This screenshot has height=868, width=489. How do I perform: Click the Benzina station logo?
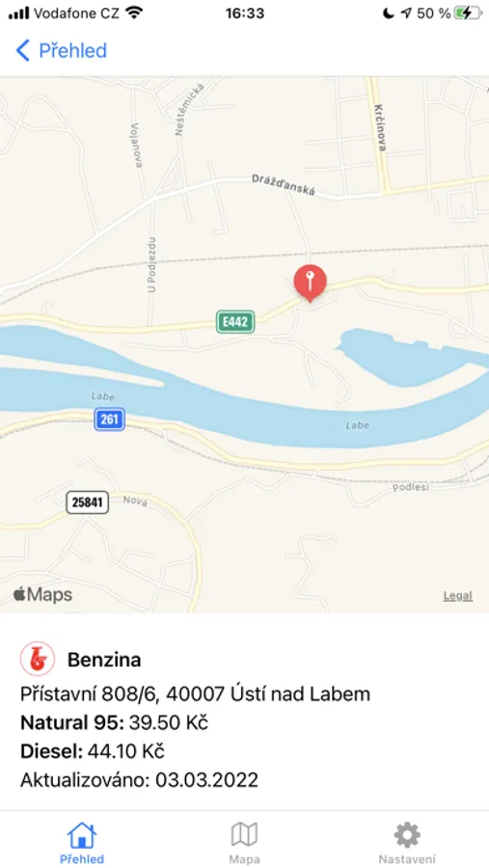(x=37, y=659)
